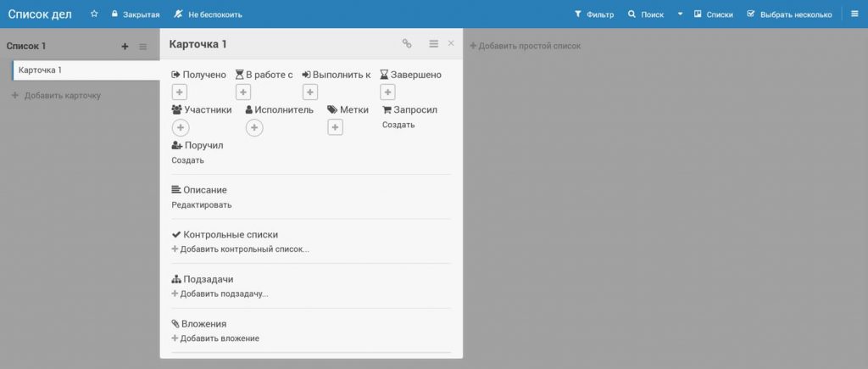The height and width of the screenshot is (369, 868).
Task: Star the Список дел board
Action: [94, 14]
